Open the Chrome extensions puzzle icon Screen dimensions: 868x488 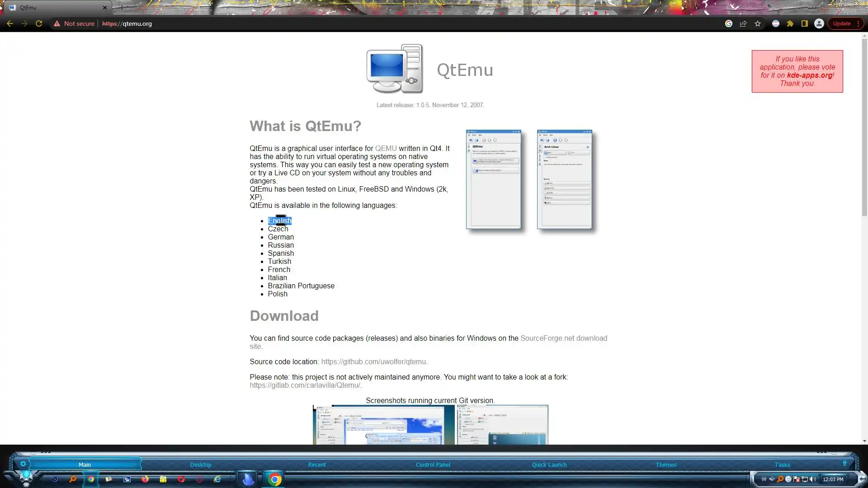tap(790, 23)
